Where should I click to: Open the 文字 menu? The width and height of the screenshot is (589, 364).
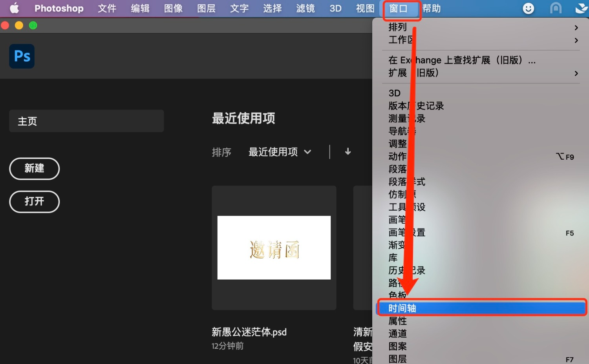pos(239,8)
